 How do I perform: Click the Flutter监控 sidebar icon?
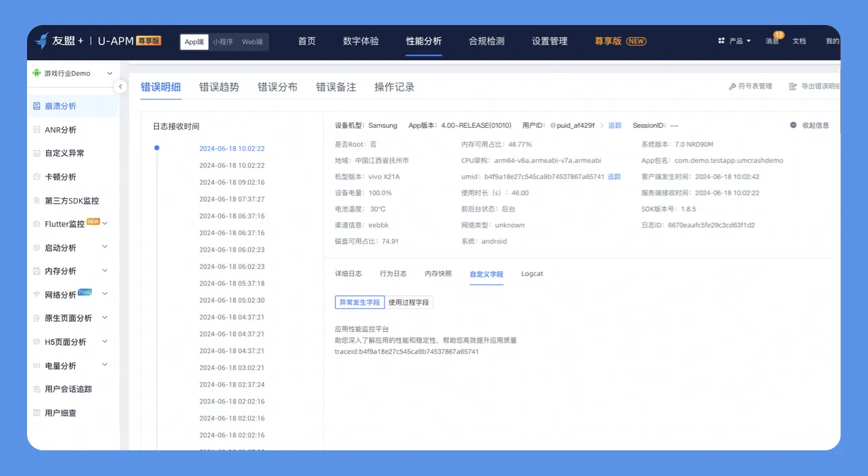[x=37, y=224]
